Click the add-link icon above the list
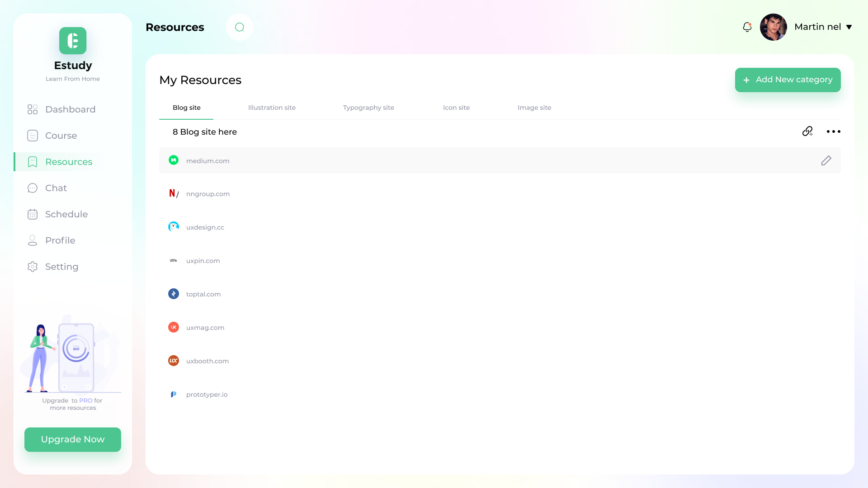Viewport: 868px width, 488px height. click(808, 131)
